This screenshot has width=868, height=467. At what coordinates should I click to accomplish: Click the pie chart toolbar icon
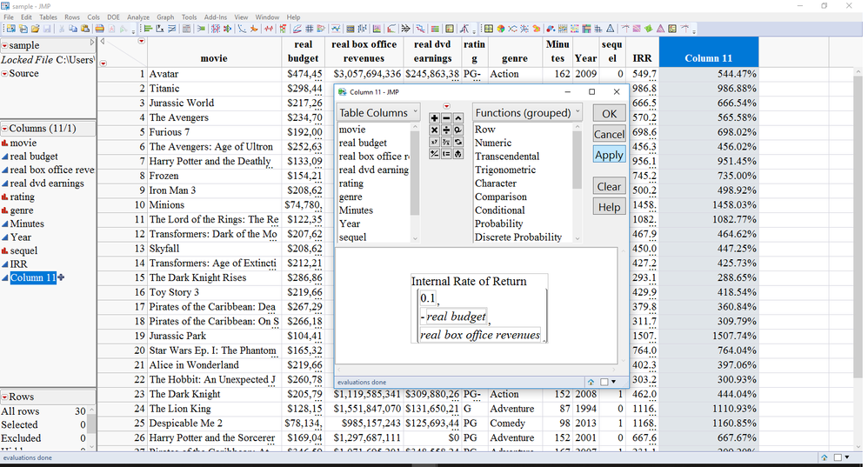(500, 28)
